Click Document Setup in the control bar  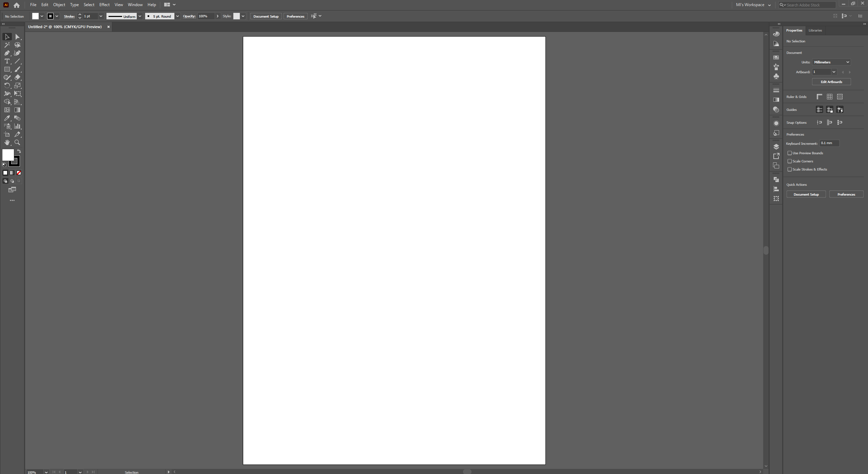tap(266, 16)
